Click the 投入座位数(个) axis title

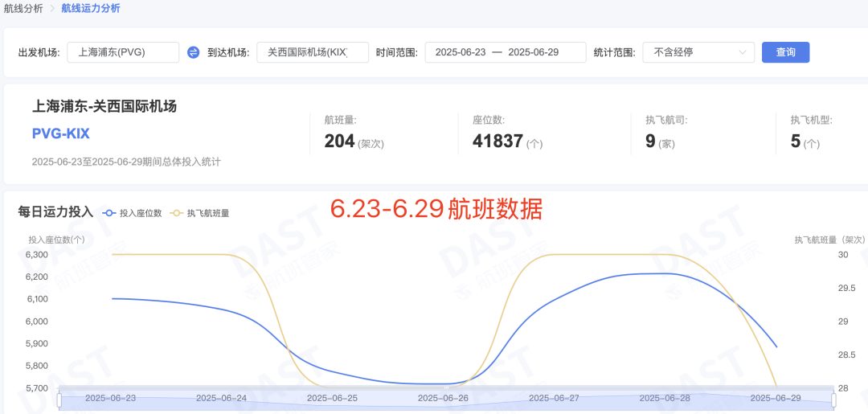click(56, 240)
